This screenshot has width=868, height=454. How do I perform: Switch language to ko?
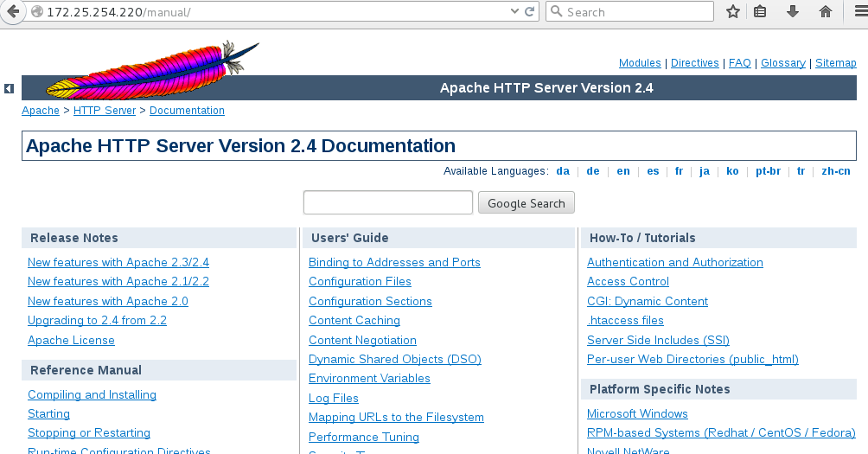point(732,171)
